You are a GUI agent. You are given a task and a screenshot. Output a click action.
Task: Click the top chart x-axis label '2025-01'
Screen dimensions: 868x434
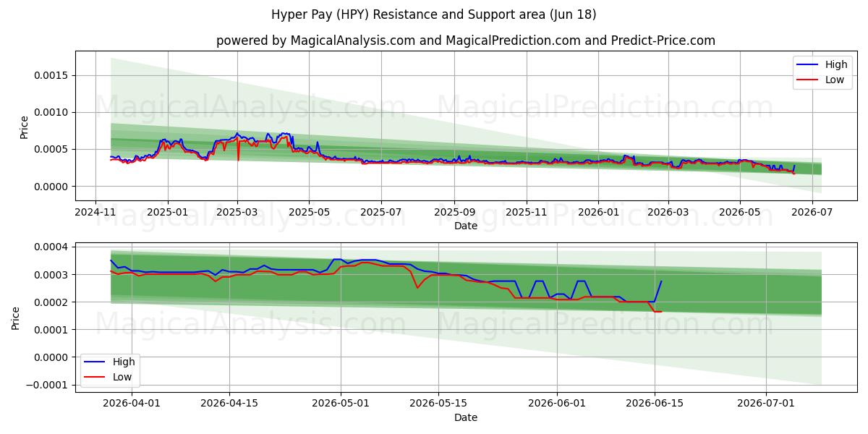click(168, 213)
